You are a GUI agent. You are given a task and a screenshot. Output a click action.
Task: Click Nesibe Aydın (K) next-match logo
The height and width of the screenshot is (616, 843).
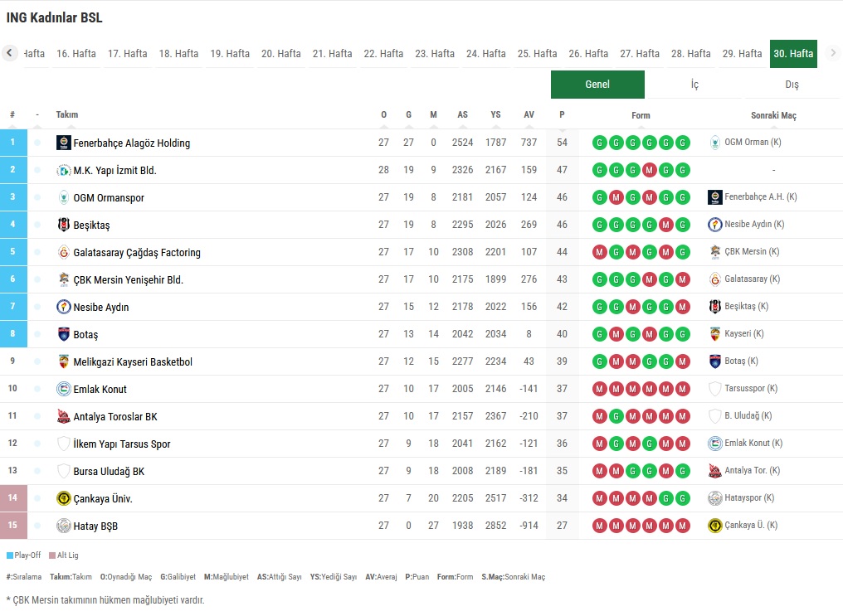pyautogui.click(x=714, y=225)
